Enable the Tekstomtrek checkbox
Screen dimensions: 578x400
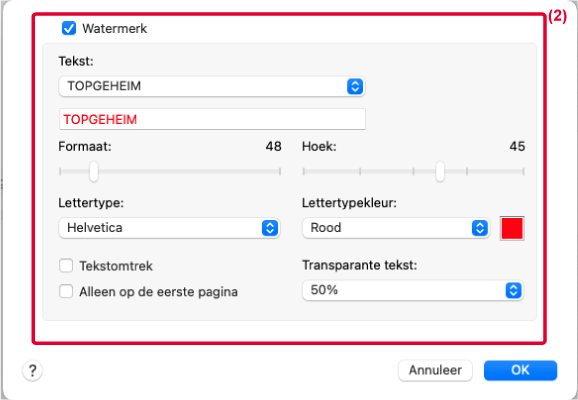click(66, 265)
